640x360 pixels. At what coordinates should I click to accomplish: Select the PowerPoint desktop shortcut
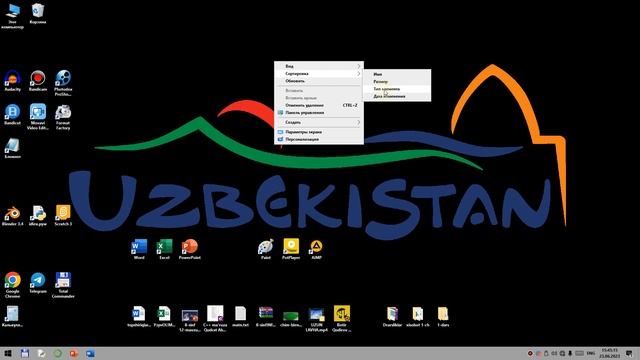click(190, 249)
